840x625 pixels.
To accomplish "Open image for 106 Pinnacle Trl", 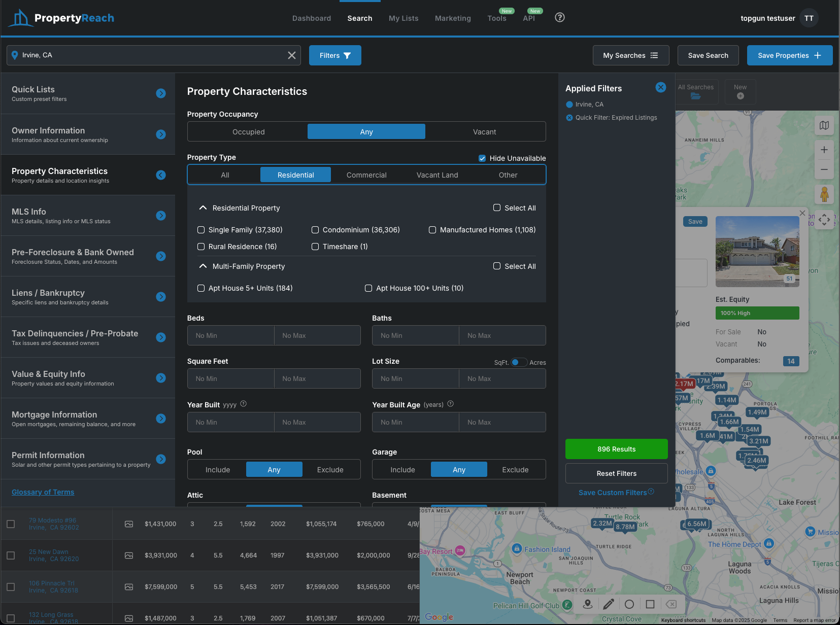I will coord(129,587).
